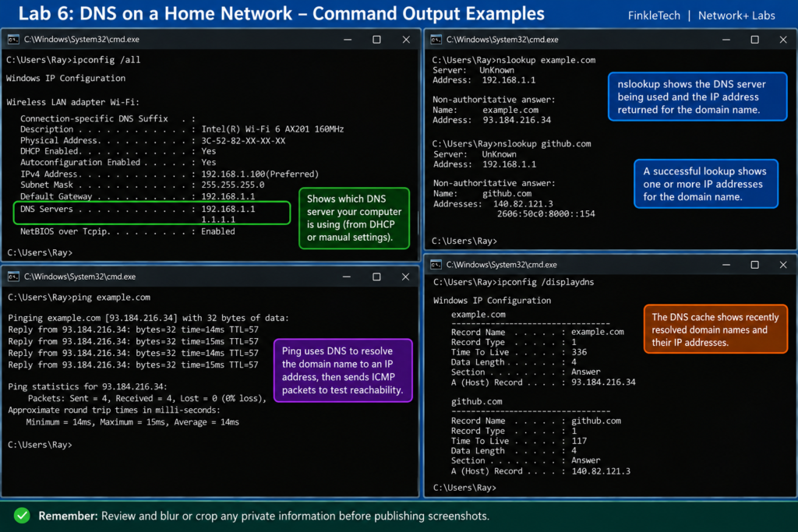Viewport: 798px width, 532px height.
Task: Click the Time To Live 336 line
Action: tap(519, 352)
